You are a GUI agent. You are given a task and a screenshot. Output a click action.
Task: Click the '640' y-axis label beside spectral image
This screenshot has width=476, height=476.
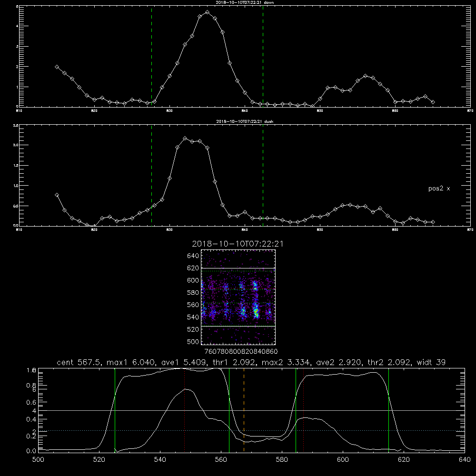(193, 256)
